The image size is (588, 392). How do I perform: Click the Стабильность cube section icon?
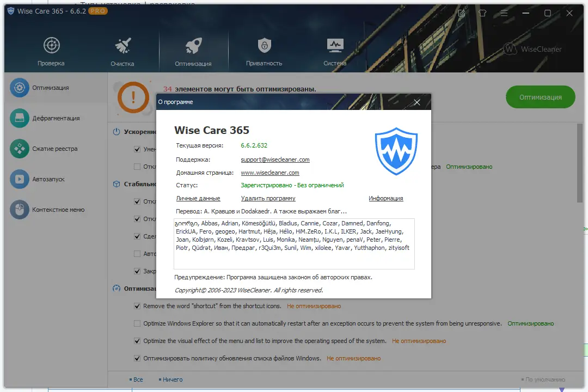click(117, 184)
